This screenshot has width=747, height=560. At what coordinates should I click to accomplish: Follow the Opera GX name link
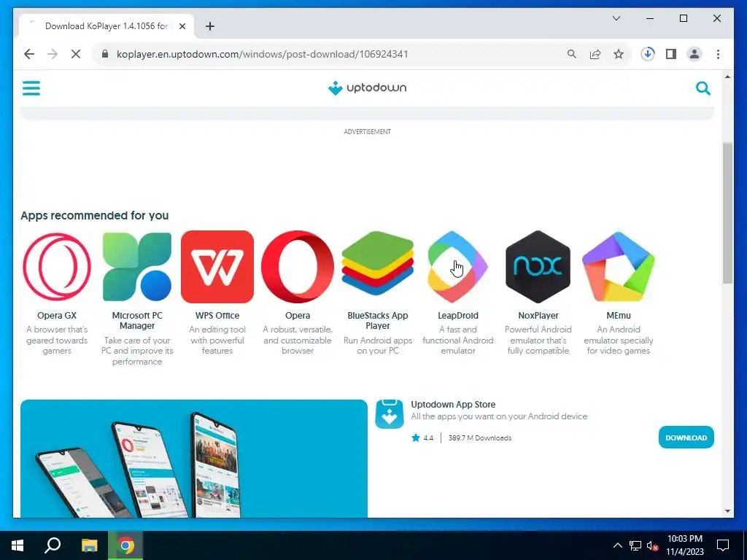click(x=57, y=315)
